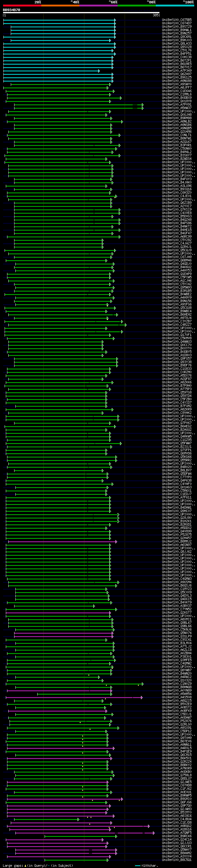Select the orange ~40% identity legend segment
This screenshot has height=868, width=197.
(x=60, y=6)
